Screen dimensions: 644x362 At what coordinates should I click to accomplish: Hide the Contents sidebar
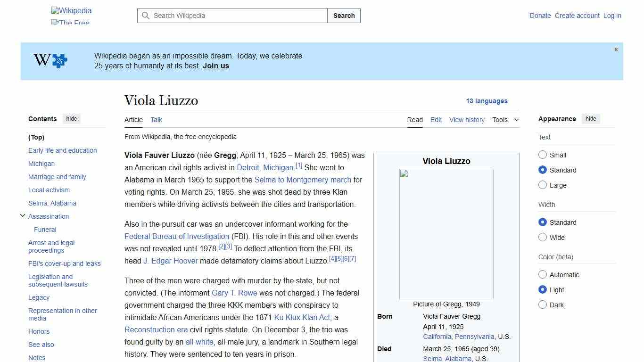(x=71, y=119)
